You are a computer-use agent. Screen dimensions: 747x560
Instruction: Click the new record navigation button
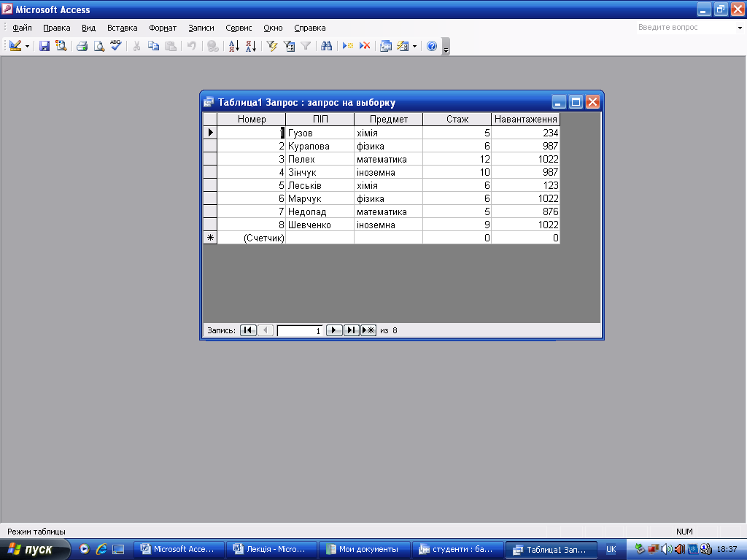click(x=368, y=330)
